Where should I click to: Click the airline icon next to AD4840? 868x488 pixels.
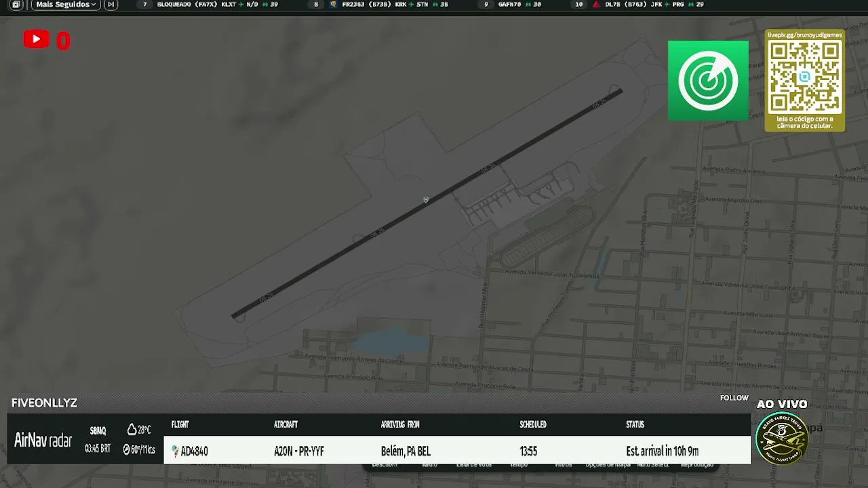tap(175, 451)
